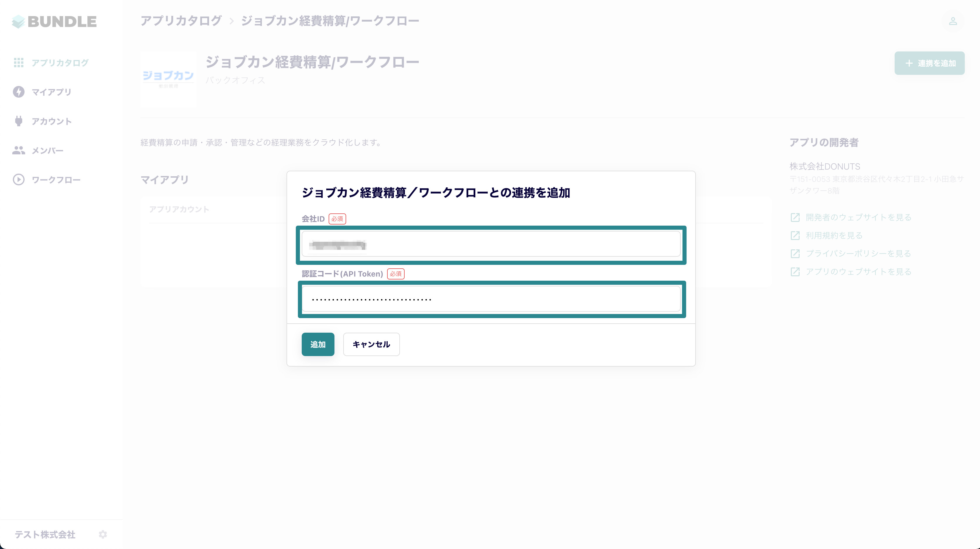Go to ワークフロー in sidebar
Viewport: 980px width, 549px height.
click(x=56, y=180)
